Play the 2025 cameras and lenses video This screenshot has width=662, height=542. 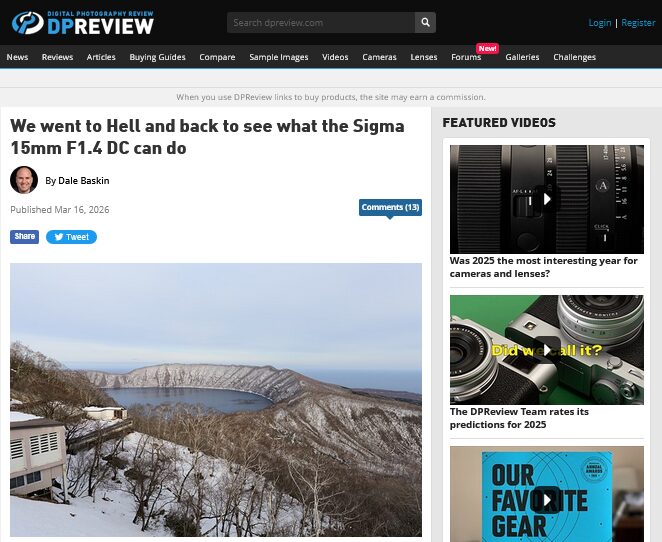[x=547, y=199]
